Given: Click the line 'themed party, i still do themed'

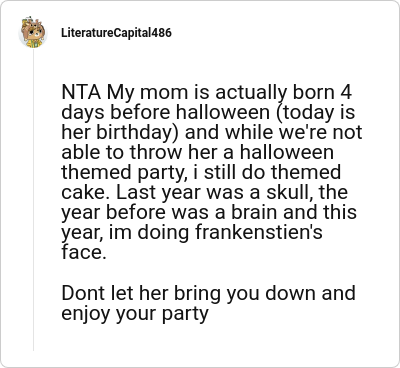Looking at the screenshot, I should [201, 172].
